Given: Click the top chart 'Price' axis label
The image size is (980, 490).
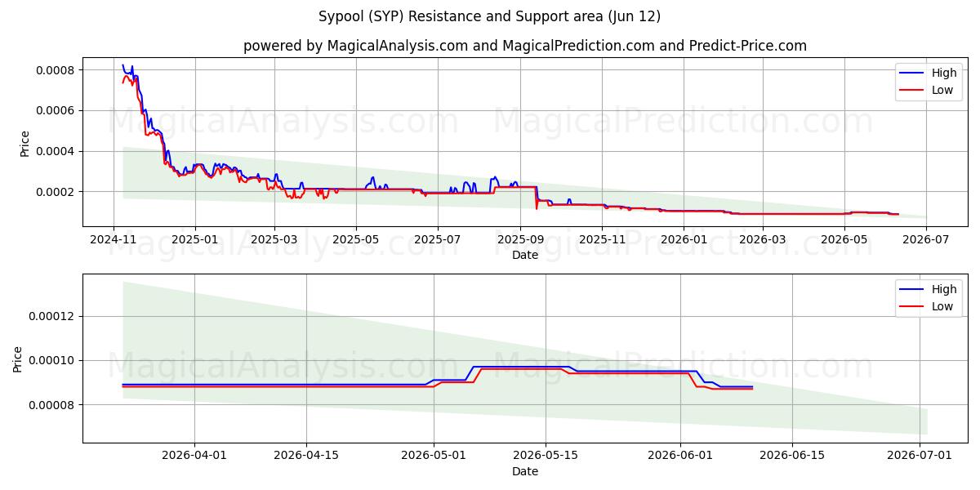Looking at the screenshot, I should [x=24, y=144].
